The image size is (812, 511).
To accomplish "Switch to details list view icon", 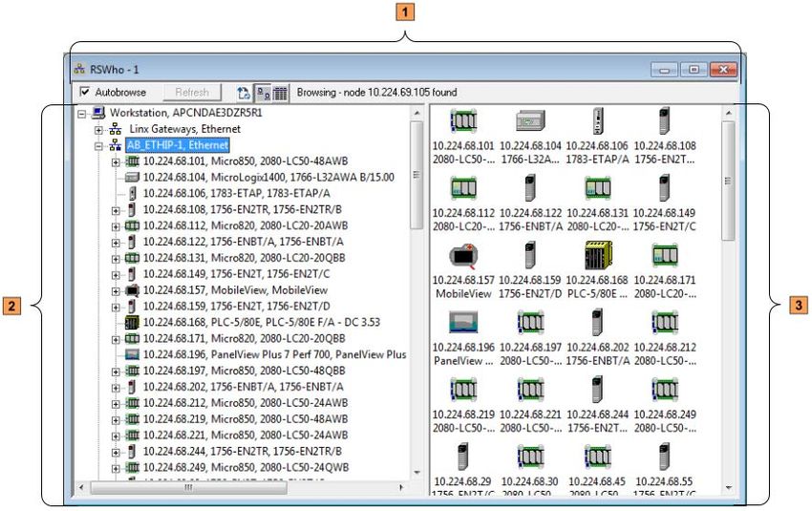I will pyautogui.click(x=280, y=94).
